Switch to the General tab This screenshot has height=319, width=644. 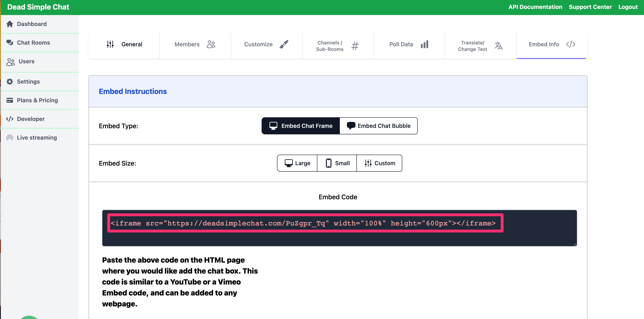(124, 46)
